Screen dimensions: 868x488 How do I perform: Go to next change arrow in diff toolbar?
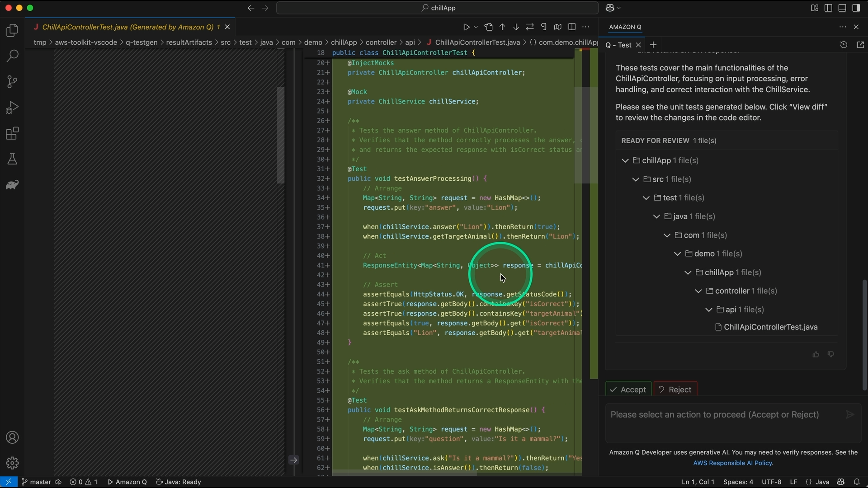click(x=516, y=27)
